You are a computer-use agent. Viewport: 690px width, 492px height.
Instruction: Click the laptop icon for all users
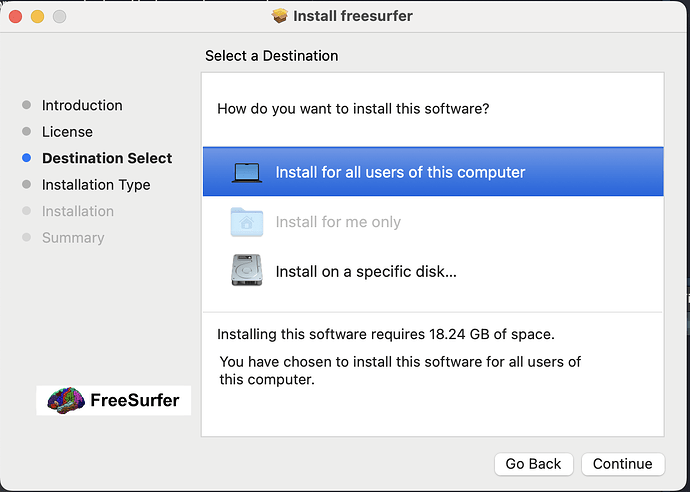coord(247,173)
